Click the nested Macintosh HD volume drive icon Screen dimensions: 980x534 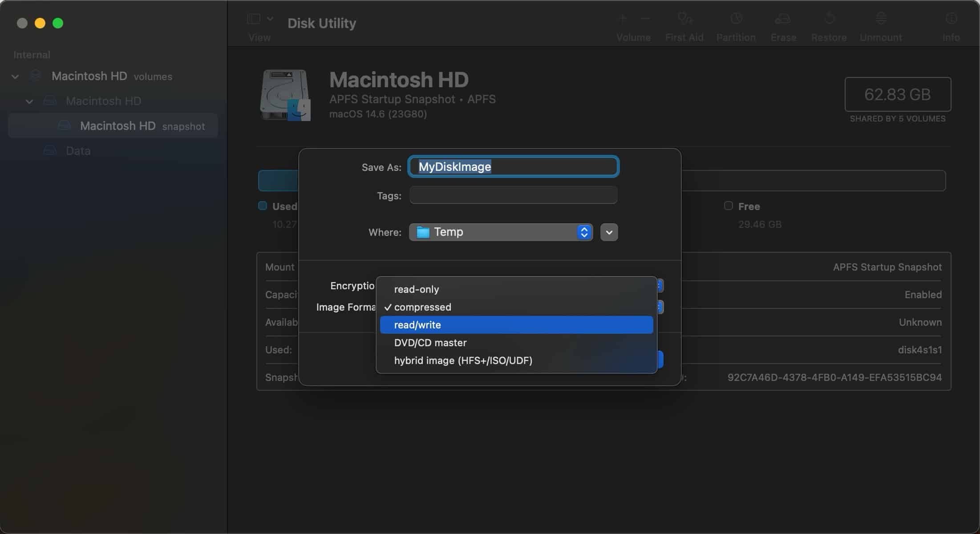click(x=50, y=101)
